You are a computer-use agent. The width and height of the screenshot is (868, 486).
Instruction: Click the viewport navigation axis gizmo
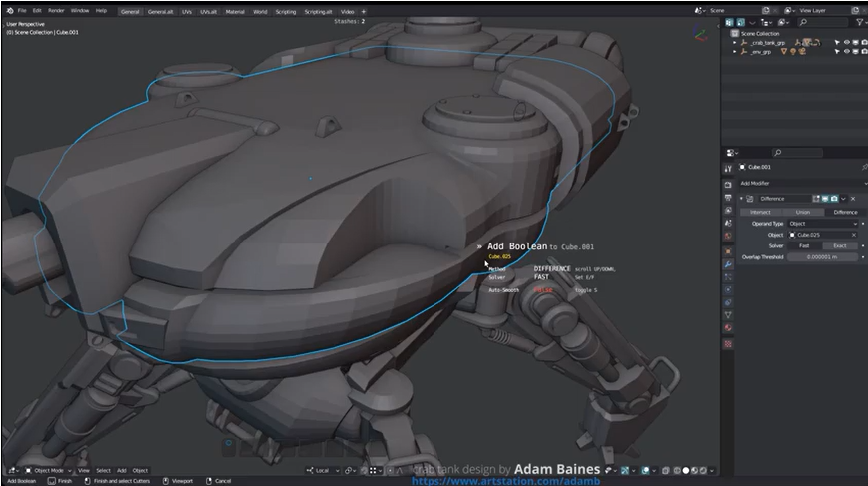point(700,34)
